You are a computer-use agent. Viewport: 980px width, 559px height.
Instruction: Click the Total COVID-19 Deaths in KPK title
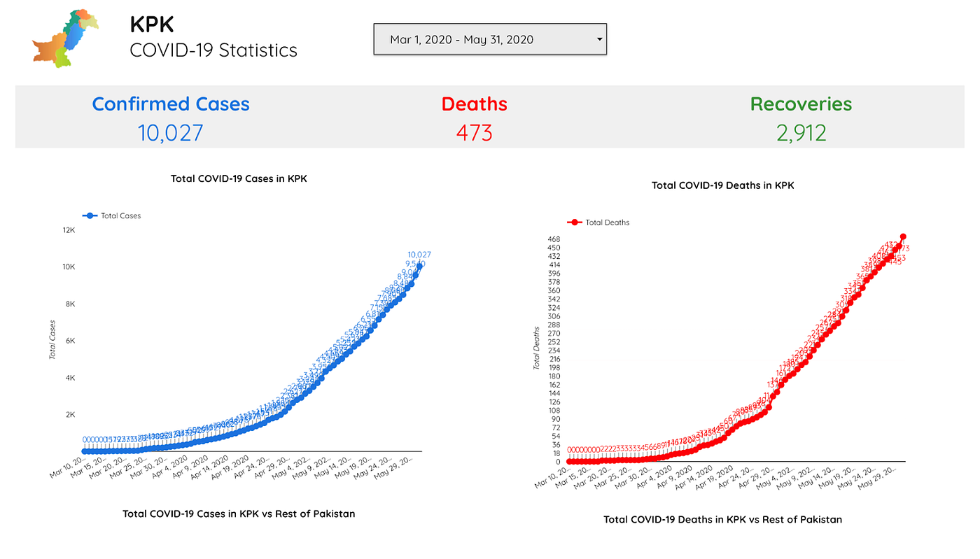722,185
